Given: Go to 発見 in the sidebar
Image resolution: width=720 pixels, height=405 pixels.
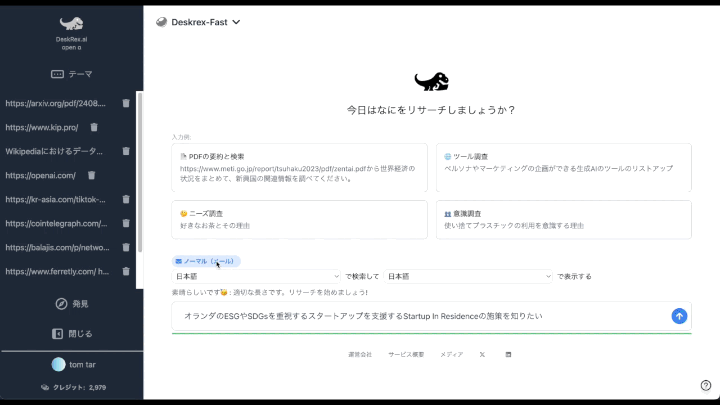Looking at the screenshot, I should pyautogui.click(x=71, y=303).
